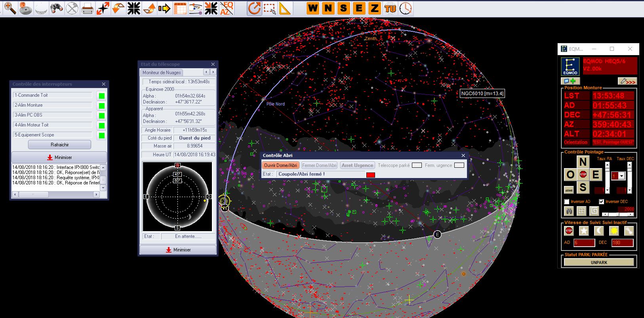Expand EQMOD setup panel with wrench button
644x318 pixels.
pos(627,81)
